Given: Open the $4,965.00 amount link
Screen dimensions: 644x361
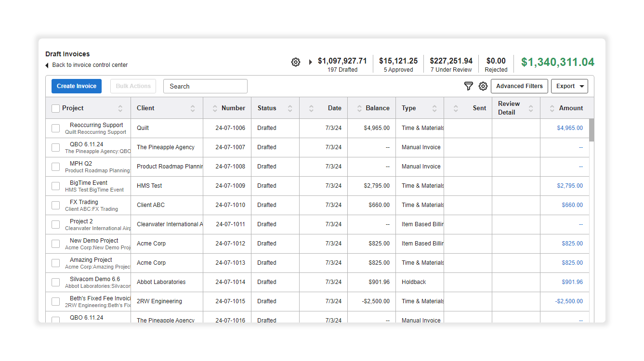Looking at the screenshot, I should (x=570, y=128).
